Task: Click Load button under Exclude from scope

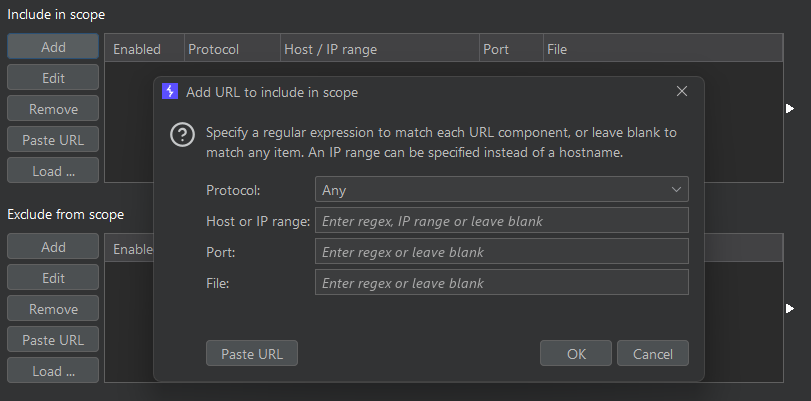Action: coord(53,370)
